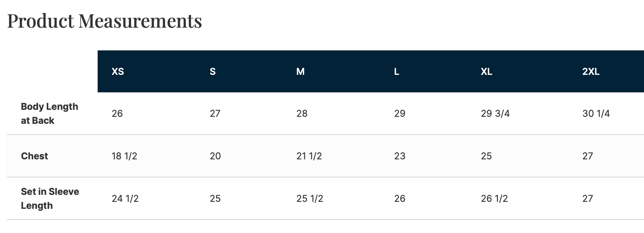The image size is (644, 233).
Task: Click the Product Measurements heading
Action: 105,21
